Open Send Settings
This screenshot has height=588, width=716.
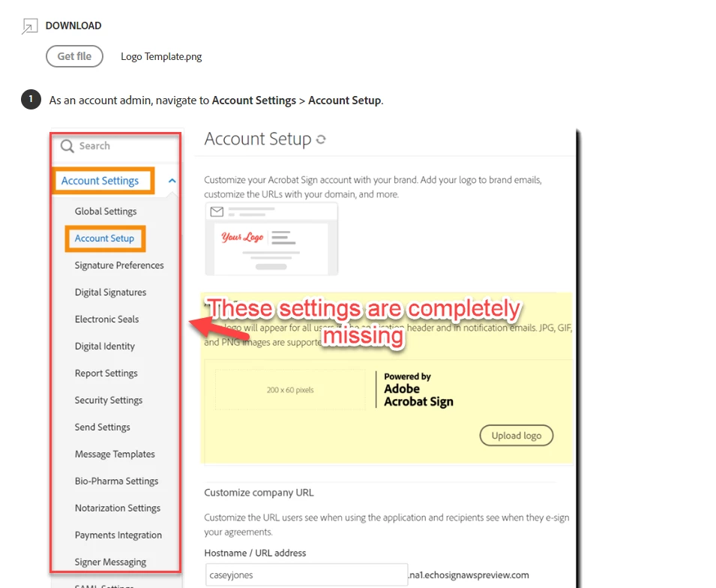tap(102, 427)
